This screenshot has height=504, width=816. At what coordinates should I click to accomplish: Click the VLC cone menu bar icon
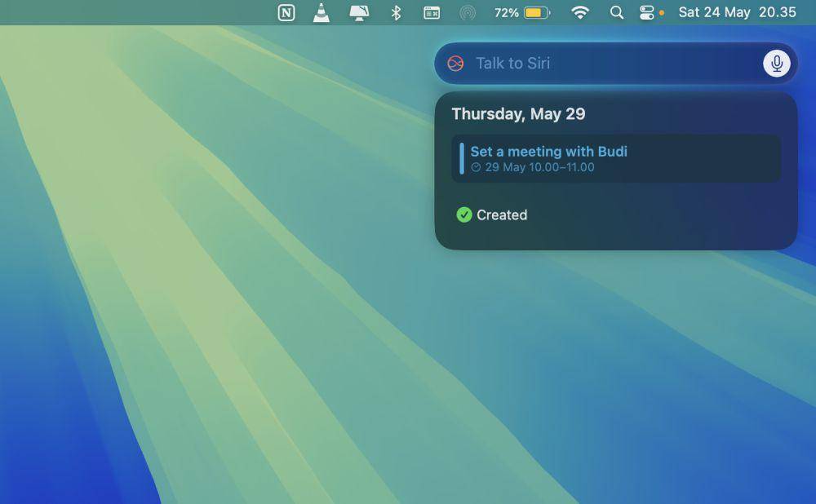pos(322,12)
